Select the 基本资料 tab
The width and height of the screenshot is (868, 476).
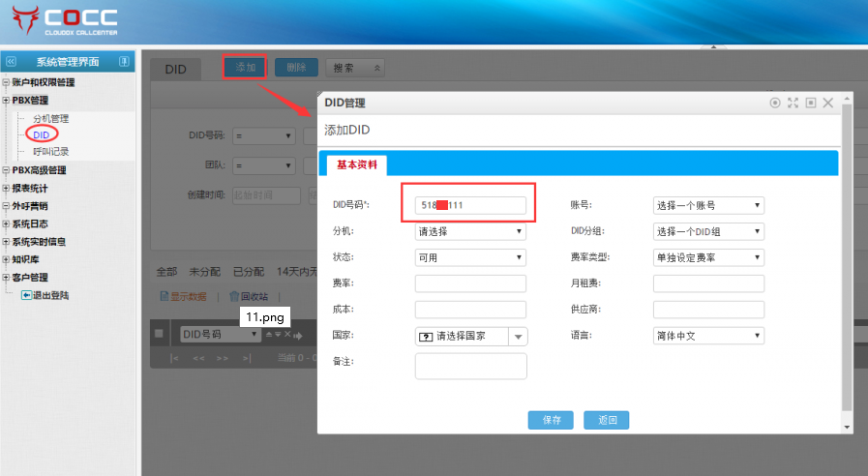[x=357, y=164]
